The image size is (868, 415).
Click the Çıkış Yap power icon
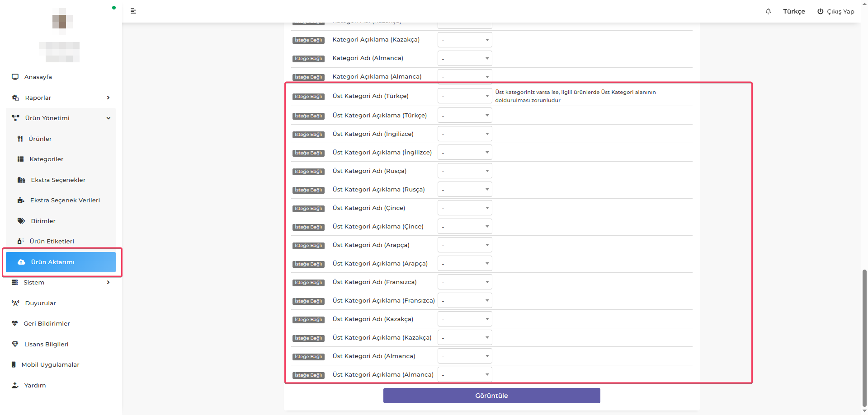(x=820, y=11)
